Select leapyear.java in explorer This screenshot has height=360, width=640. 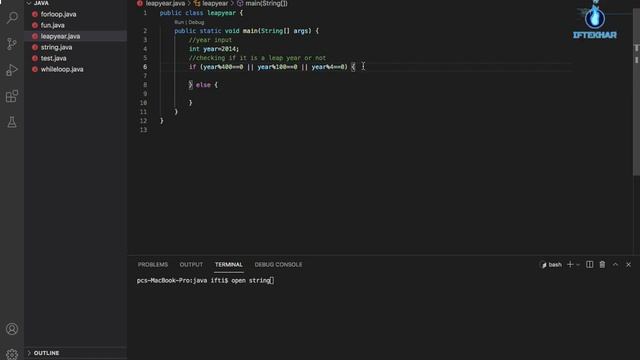(x=60, y=36)
